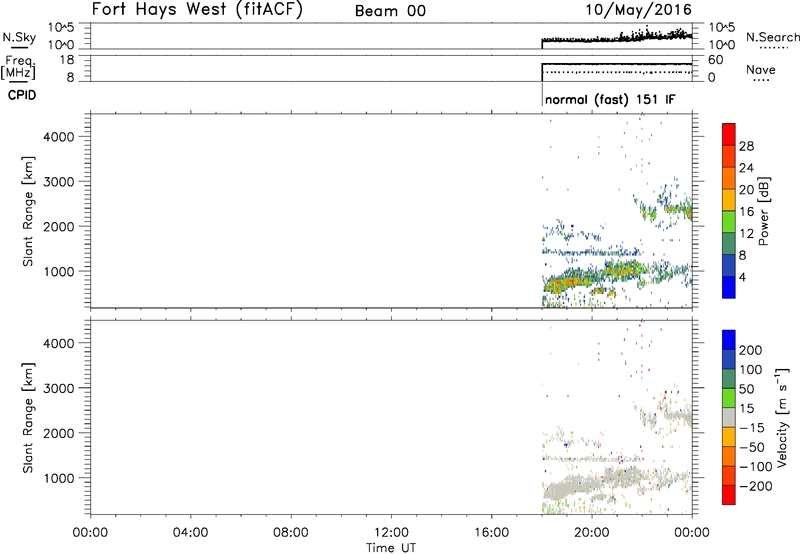This screenshot has height=554, width=800.
Task: Click the CPID row label
Action: [x=22, y=95]
